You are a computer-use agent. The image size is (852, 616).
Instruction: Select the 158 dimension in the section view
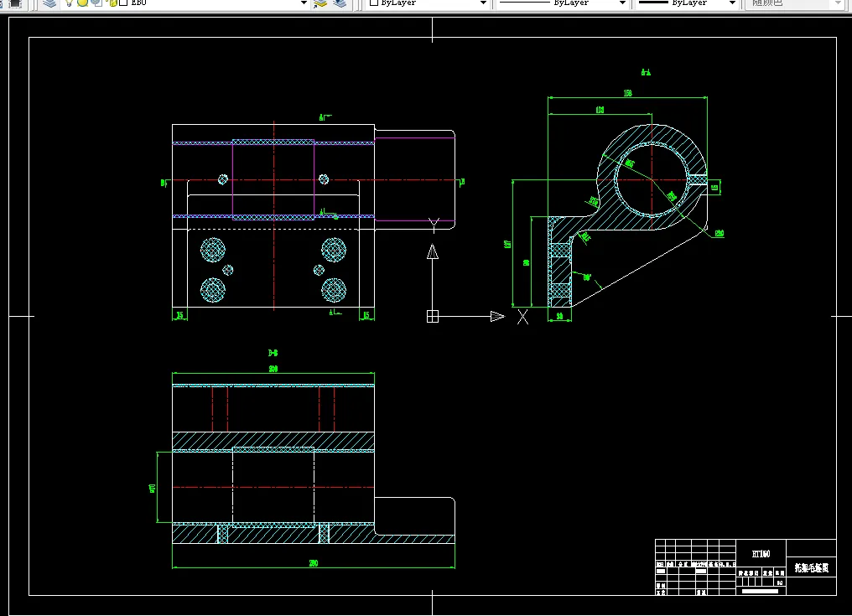coord(627,93)
